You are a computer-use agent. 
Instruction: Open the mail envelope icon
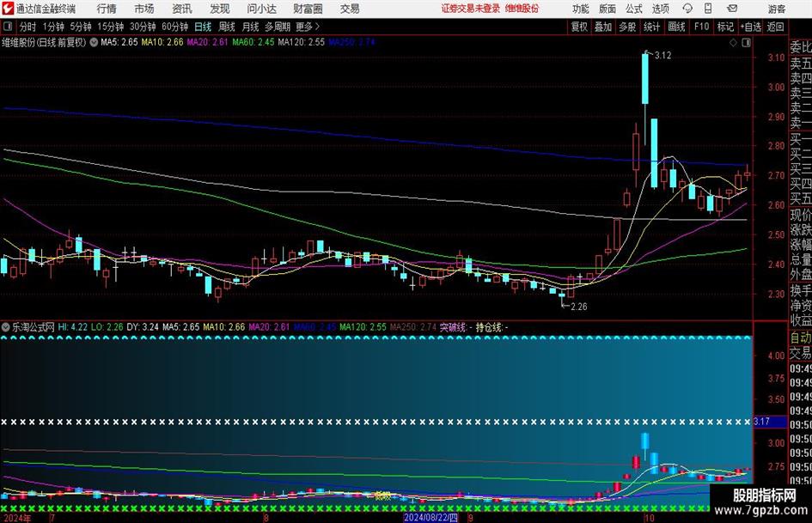click(732, 9)
